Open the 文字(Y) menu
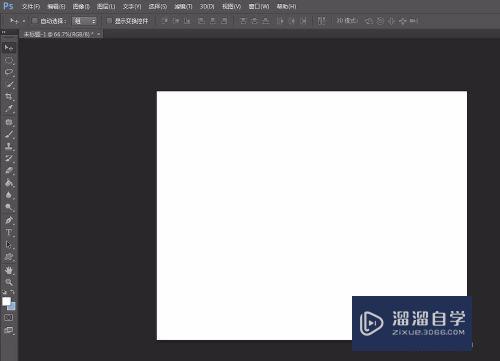The width and height of the screenshot is (500, 361). click(132, 6)
